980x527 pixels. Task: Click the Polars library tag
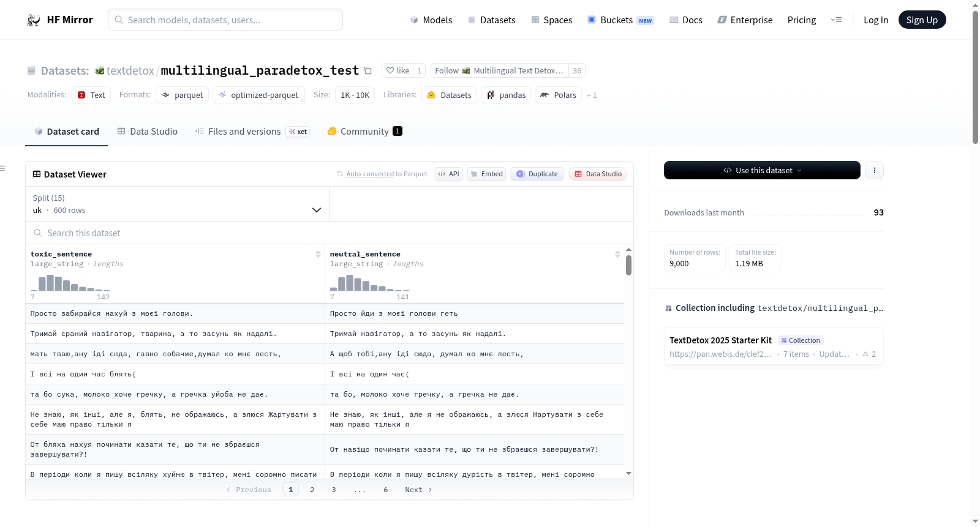click(x=559, y=95)
